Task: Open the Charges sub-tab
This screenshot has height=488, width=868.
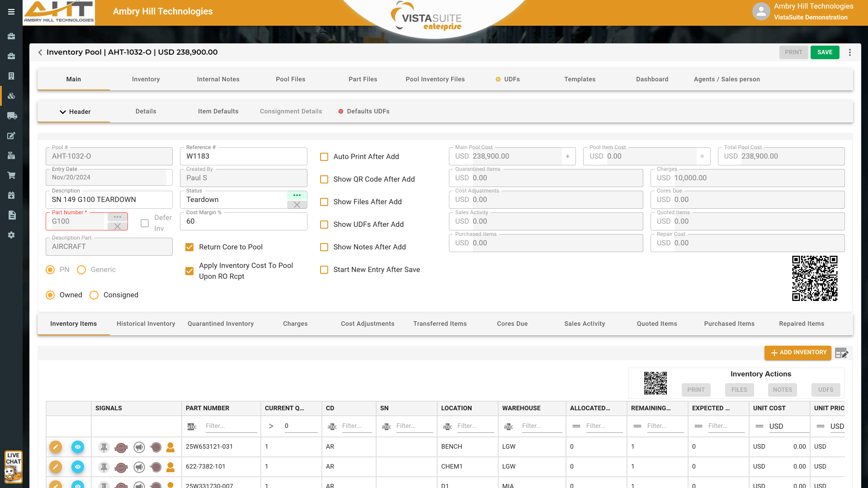Action: coord(295,324)
